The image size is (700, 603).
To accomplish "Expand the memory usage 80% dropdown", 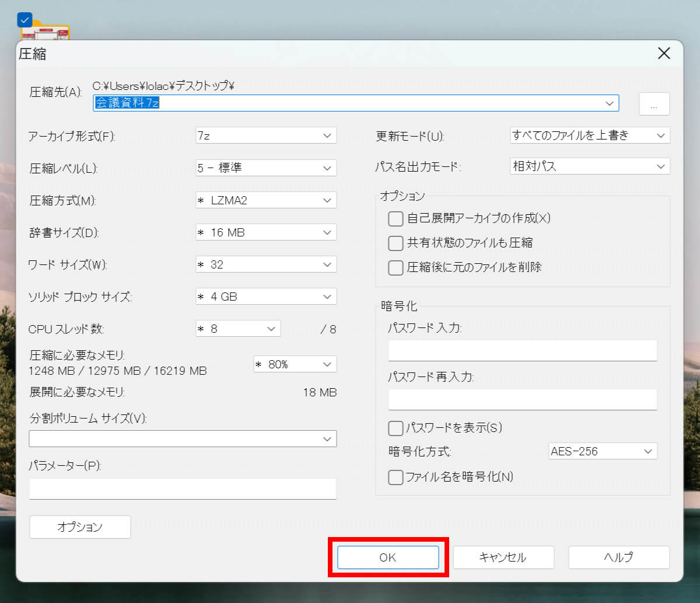I will (295, 364).
